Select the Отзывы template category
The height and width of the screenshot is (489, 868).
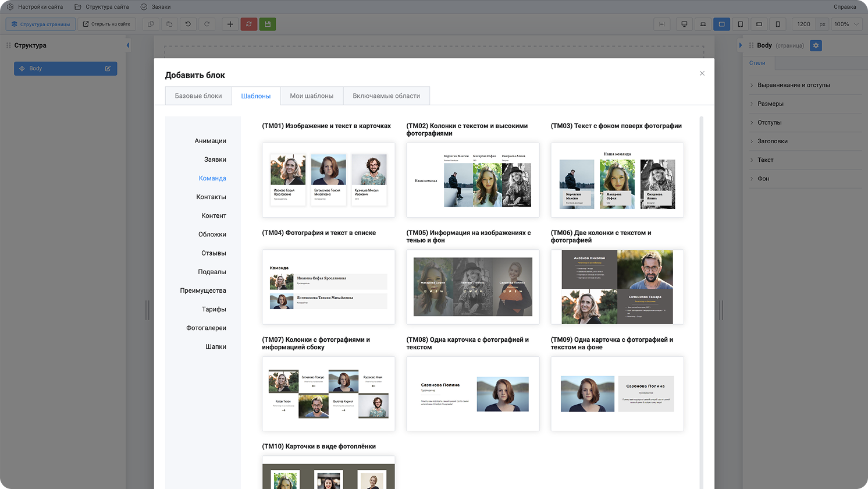tap(214, 253)
